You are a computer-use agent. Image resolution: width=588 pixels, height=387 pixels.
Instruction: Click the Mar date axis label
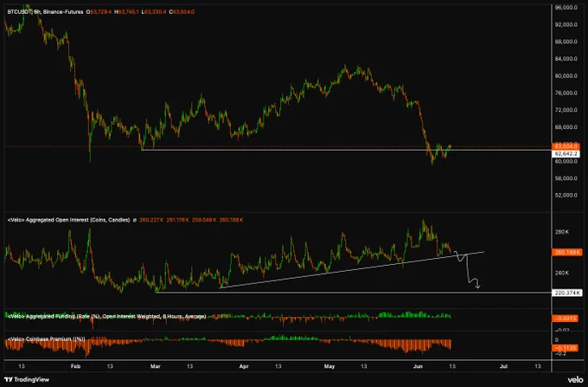(156, 366)
